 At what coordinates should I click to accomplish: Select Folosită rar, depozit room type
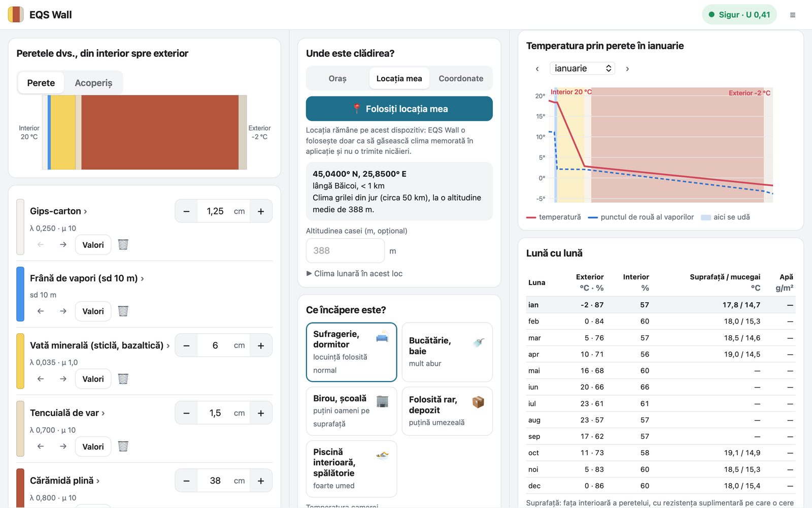click(447, 411)
